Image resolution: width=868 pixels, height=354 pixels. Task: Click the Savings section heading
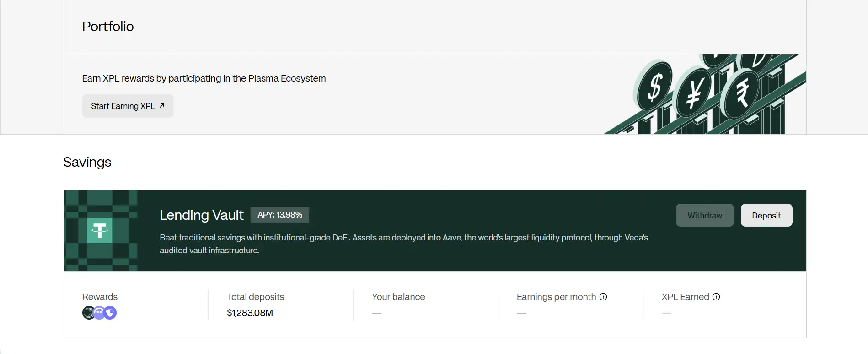pyautogui.click(x=87, y=162)
